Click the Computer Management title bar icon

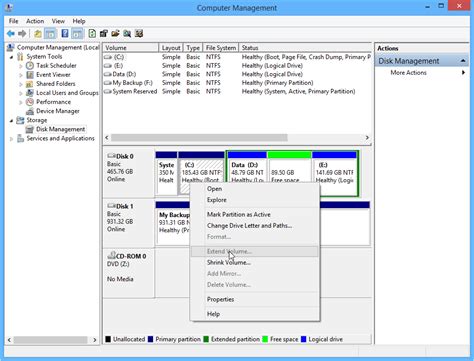[9, 7]
